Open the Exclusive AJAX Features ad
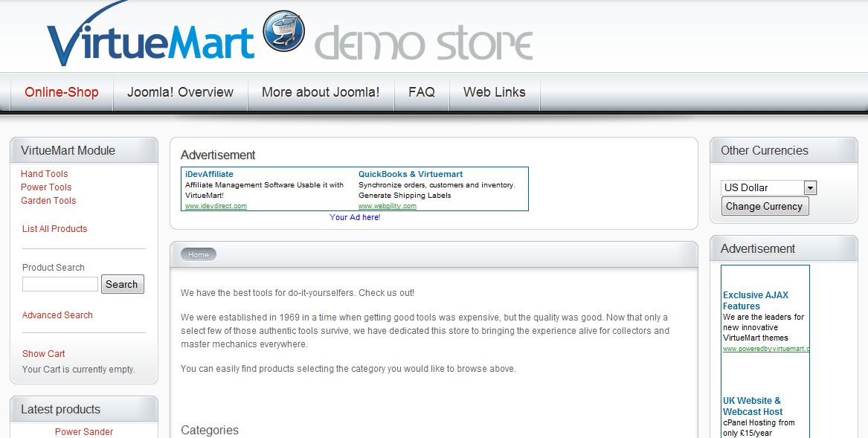Screen dimensions: 868x438 coord(756,300)
